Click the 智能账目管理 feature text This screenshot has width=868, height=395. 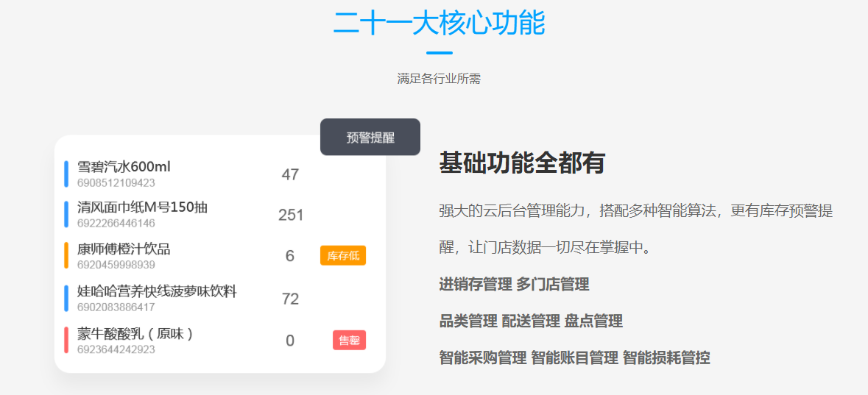point(574,358)
